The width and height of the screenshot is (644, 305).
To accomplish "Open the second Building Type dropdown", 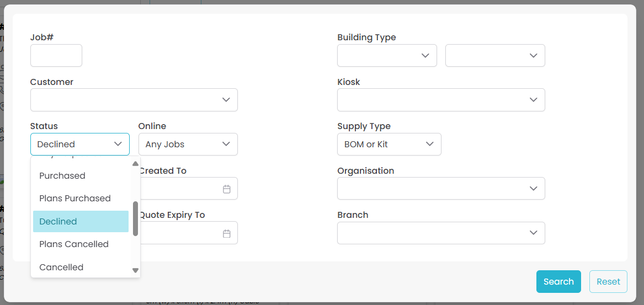I will click(495, 56).
